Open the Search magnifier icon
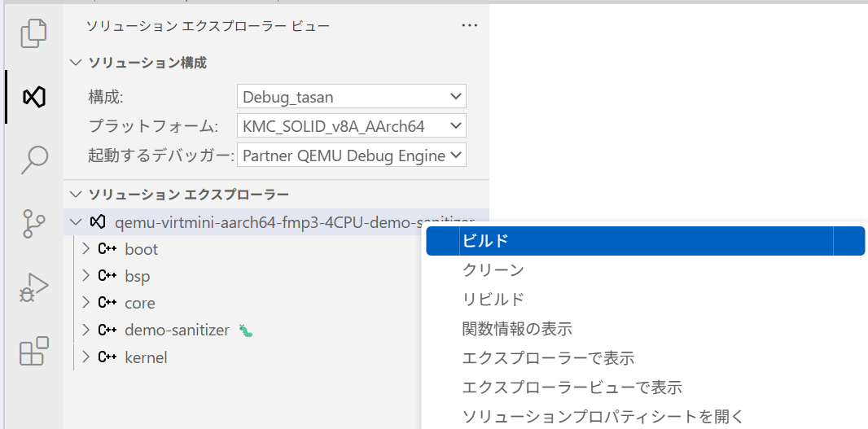The image size is (868, 429). coord(33,160)
